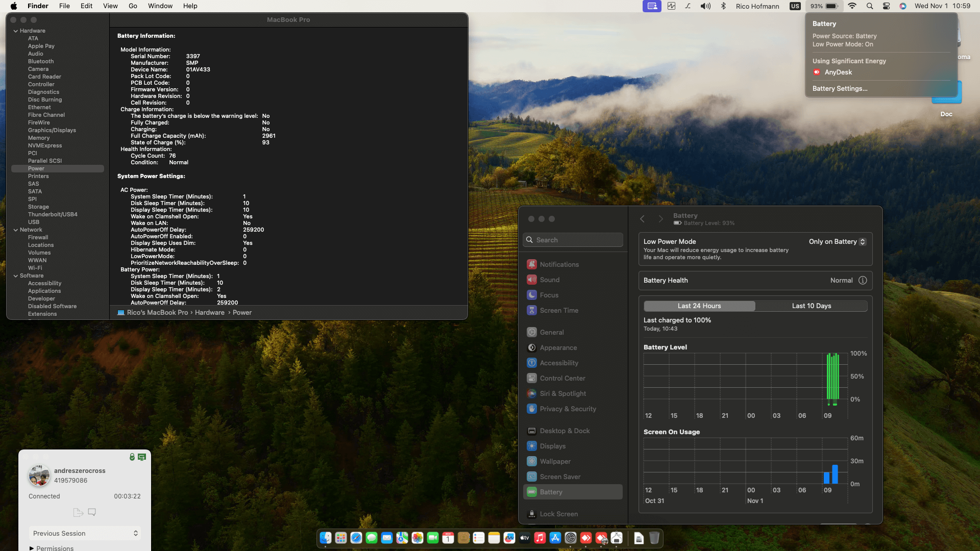
Task: Open General settings in the sidebar
Action: point(573,332)
